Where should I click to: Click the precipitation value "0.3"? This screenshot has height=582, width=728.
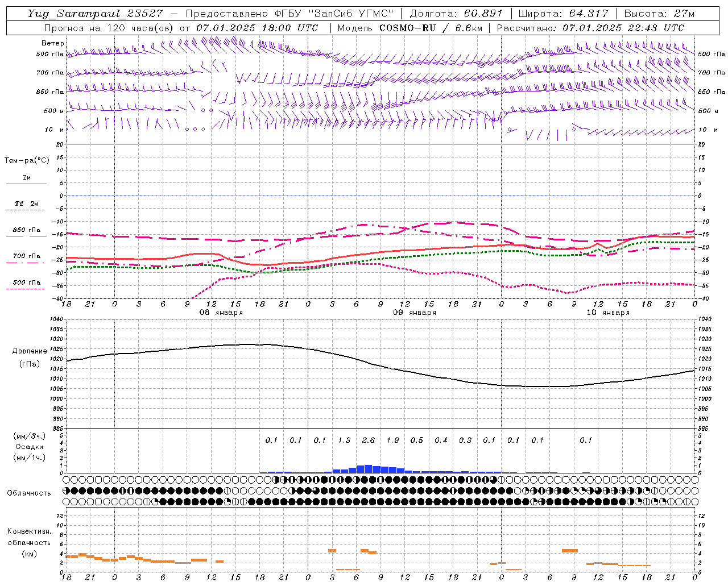tap(465, 440)
